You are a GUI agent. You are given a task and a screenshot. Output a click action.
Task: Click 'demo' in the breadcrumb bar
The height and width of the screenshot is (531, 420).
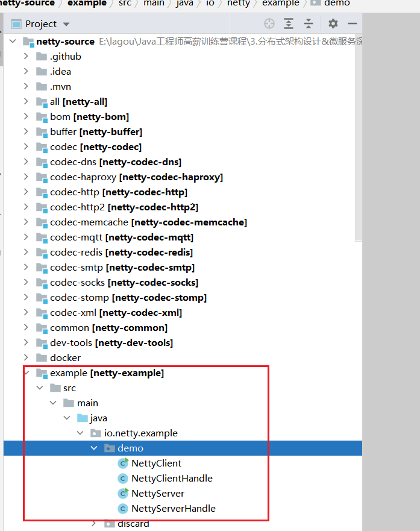(337, 3)
